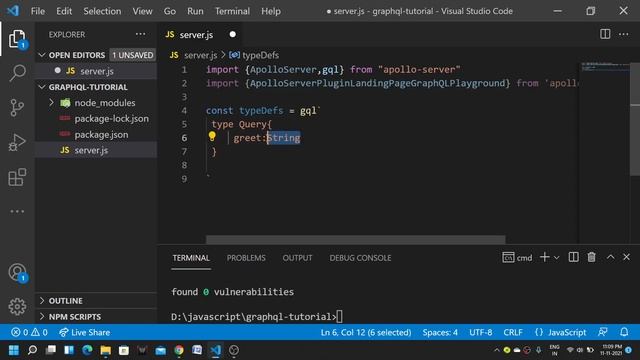Open the Terminal menu

tap(232, 11)
